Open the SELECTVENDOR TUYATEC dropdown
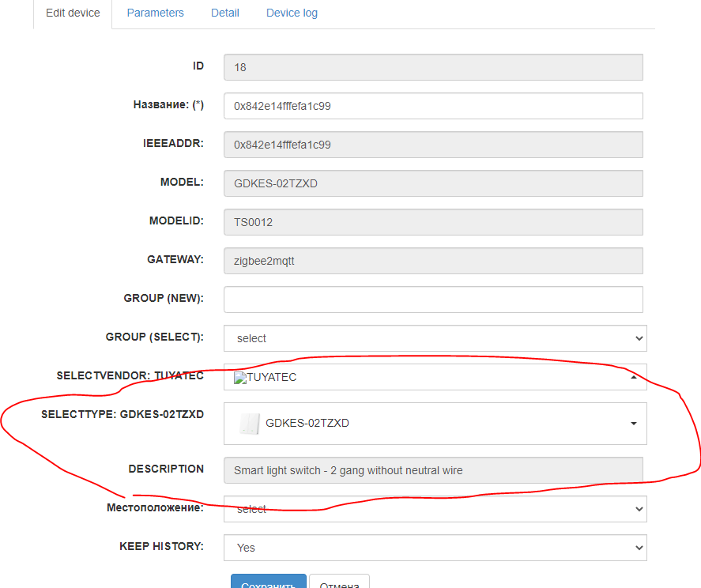 435,377
